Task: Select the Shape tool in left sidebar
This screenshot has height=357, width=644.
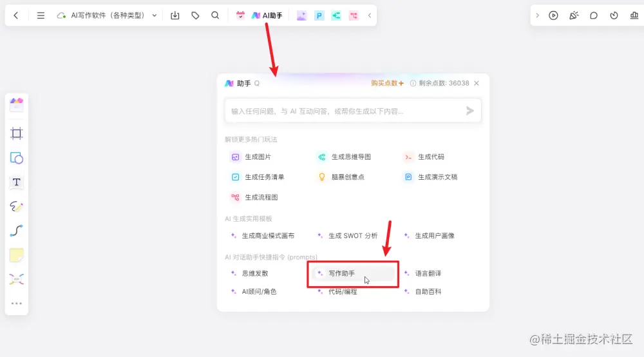Action: coord(17,158)
